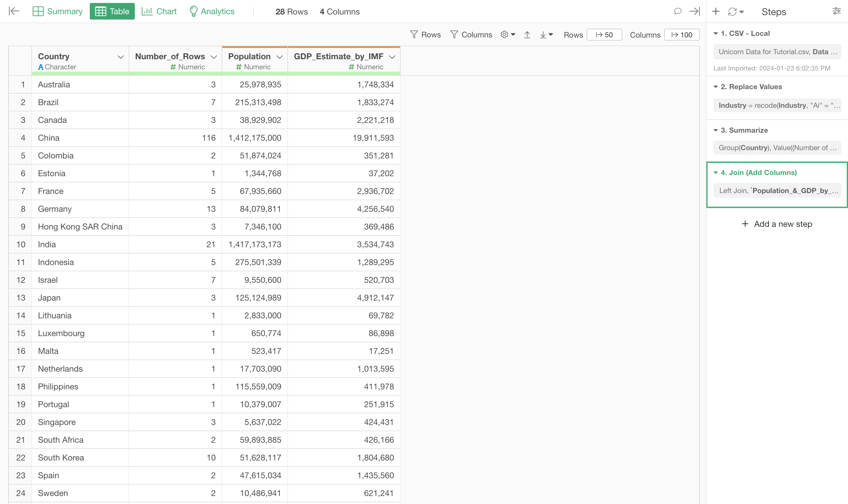Click the table export upload icon
The image size is (848, 504).
[527, 35]
